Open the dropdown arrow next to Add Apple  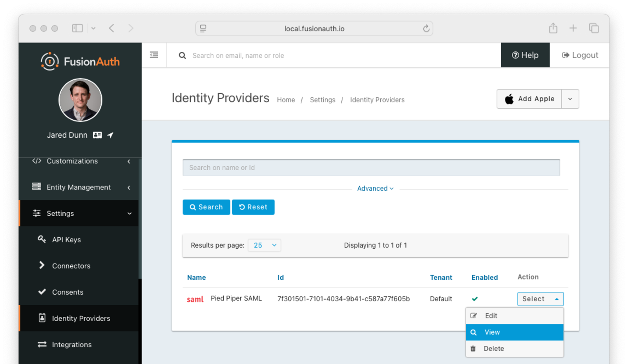pos(570,99)
